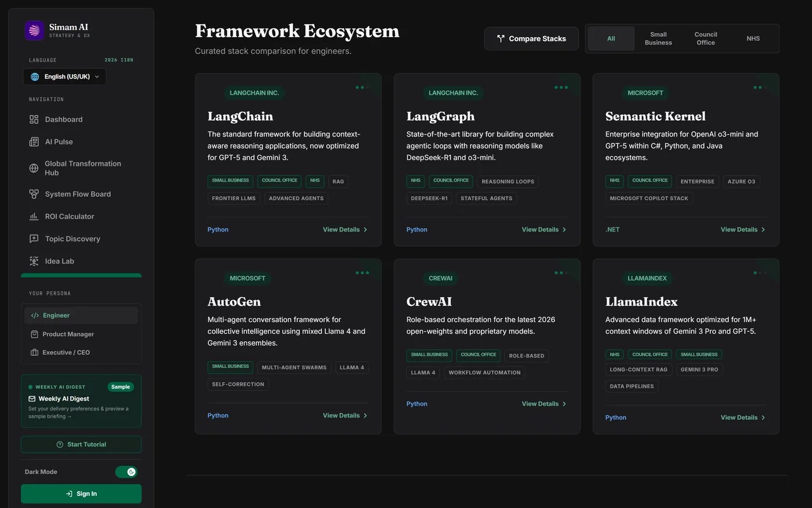This screenshot has width=812, height=508.
Task: Open the Dashboard grid icon
Action: [x=34, y=120]
